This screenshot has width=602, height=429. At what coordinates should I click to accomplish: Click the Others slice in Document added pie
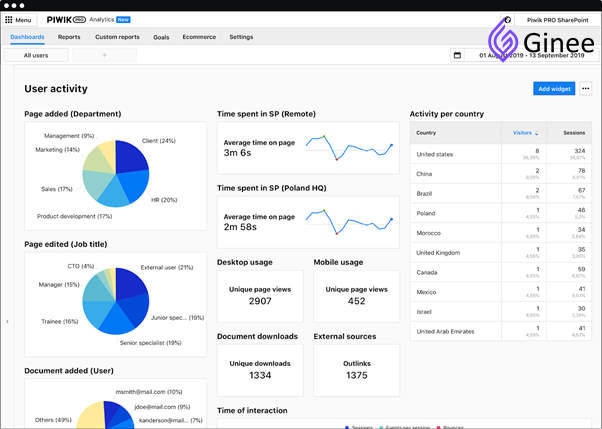[x=90, y=417]
